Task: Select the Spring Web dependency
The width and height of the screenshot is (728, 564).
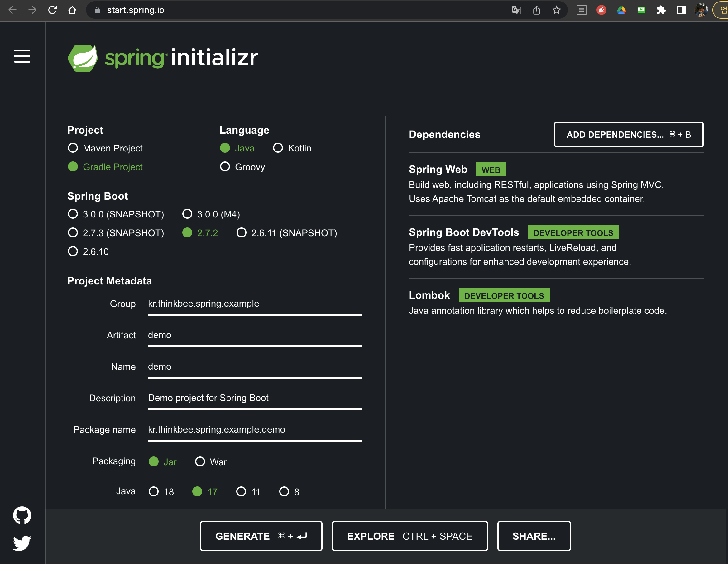Action: click(556, 184)
